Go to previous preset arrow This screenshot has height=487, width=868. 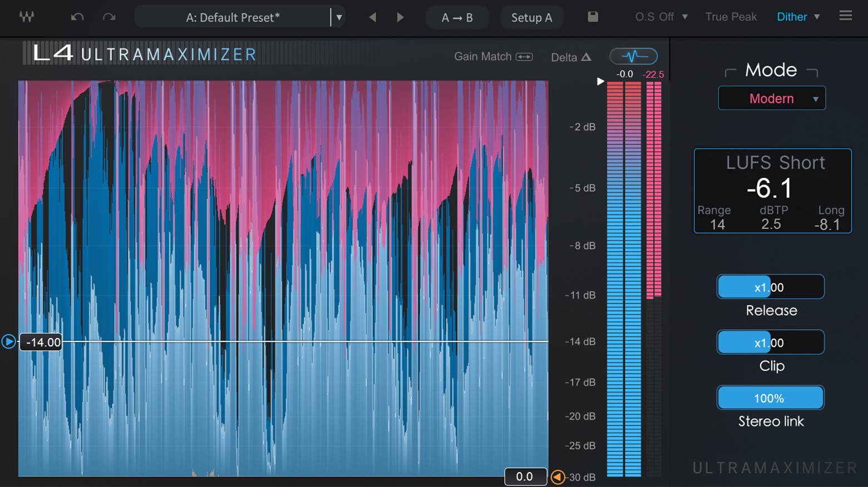tap(372, 17)
